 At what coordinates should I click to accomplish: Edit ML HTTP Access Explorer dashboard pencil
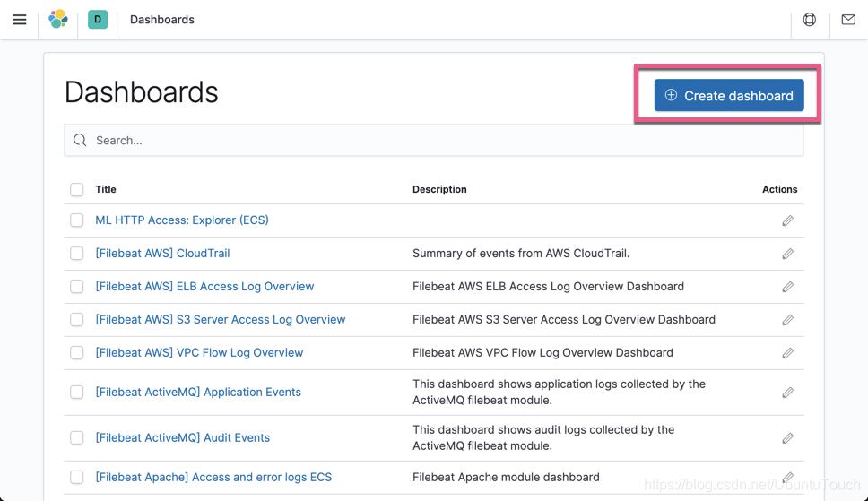(x=787, y=220)
